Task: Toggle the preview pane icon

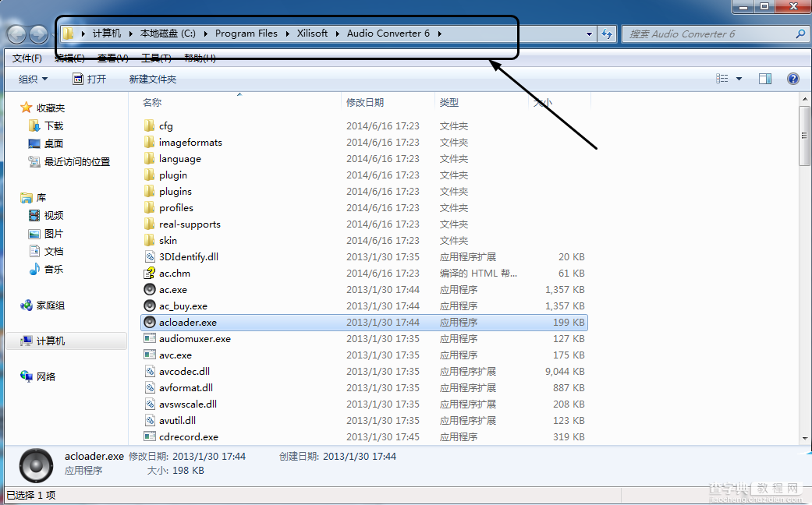Action: [765, 79]
